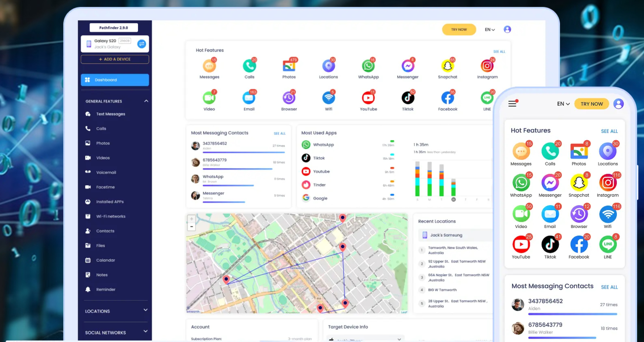The height and width of the screenshot is (342, 644).
Task: Click Jack's Samsung device row
Action: click(x=455, y=235)
